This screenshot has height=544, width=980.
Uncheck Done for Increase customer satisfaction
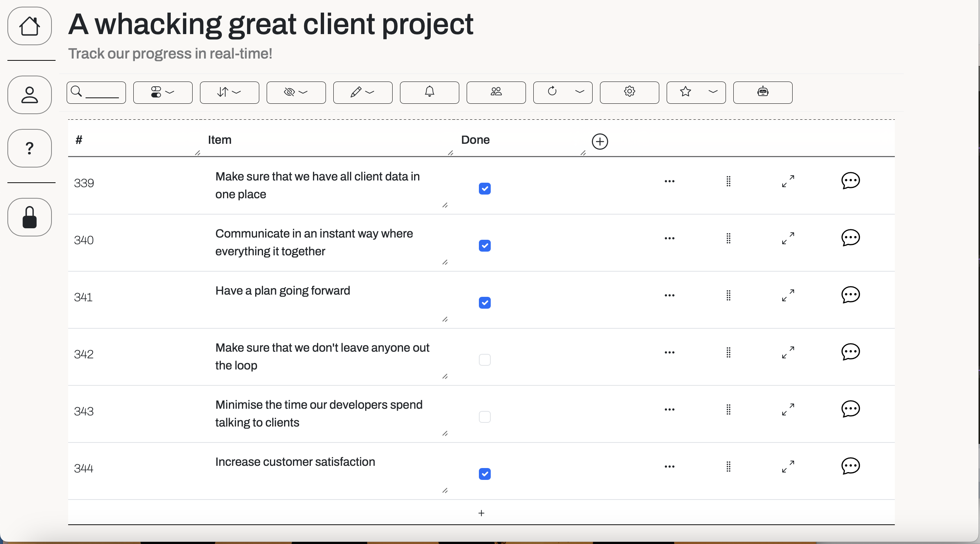point(484,474)
